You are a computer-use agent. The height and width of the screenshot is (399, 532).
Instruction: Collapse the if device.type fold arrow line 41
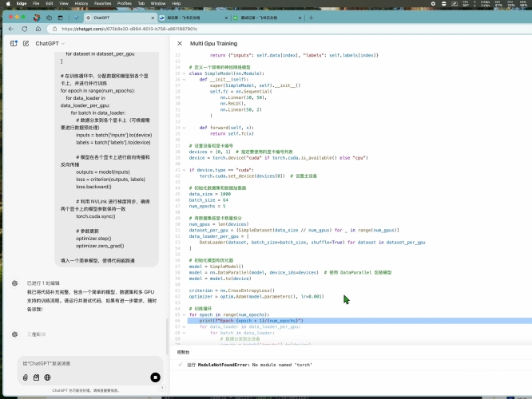point(184,170)
